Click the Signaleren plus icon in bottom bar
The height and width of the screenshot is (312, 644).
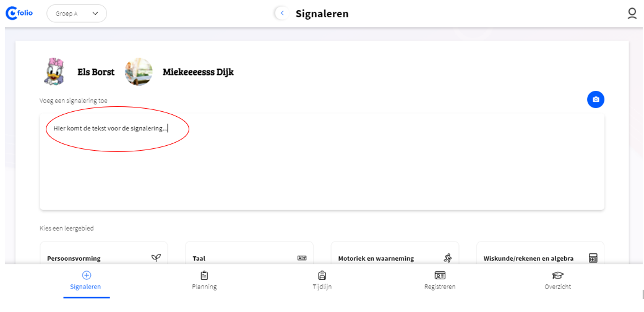click(x=87, y=275)
